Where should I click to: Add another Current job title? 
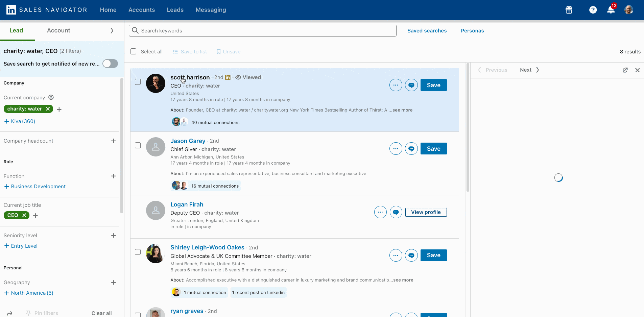(x=35, y=215)
